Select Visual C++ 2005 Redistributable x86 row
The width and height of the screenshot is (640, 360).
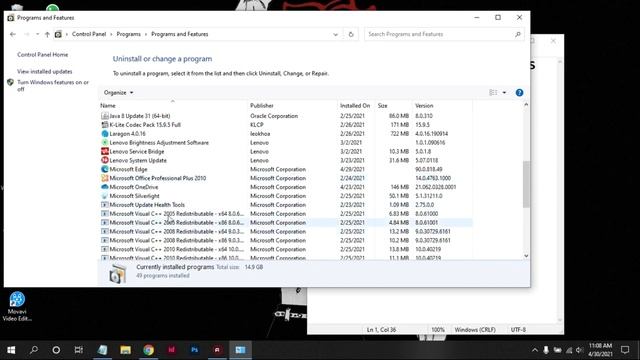coord(286,223)
